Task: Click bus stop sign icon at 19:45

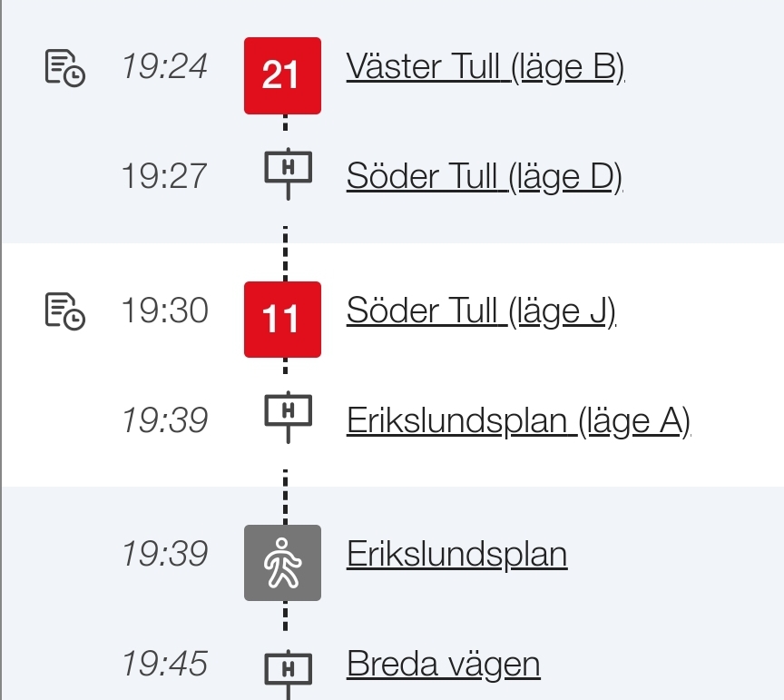Action: tap(288, 675)
